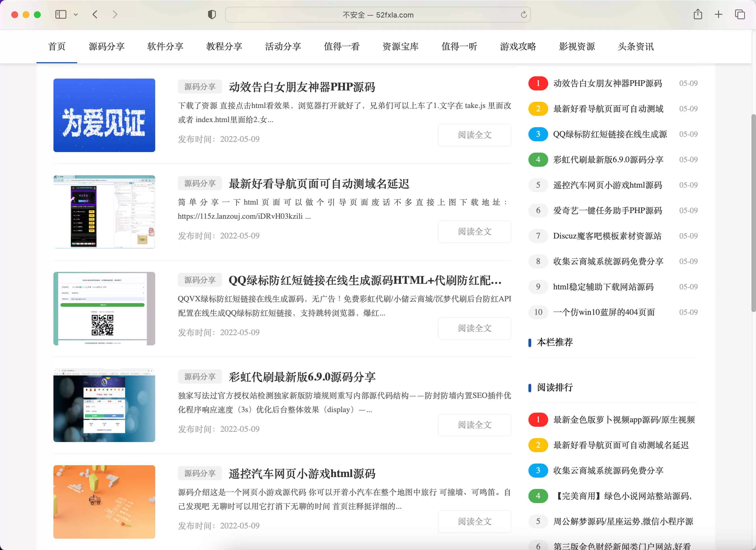Image resolution: width=756 pixels, height=550 pixels.
Task: Open the 软件分享 nav tab
Action: coord(165,47)
